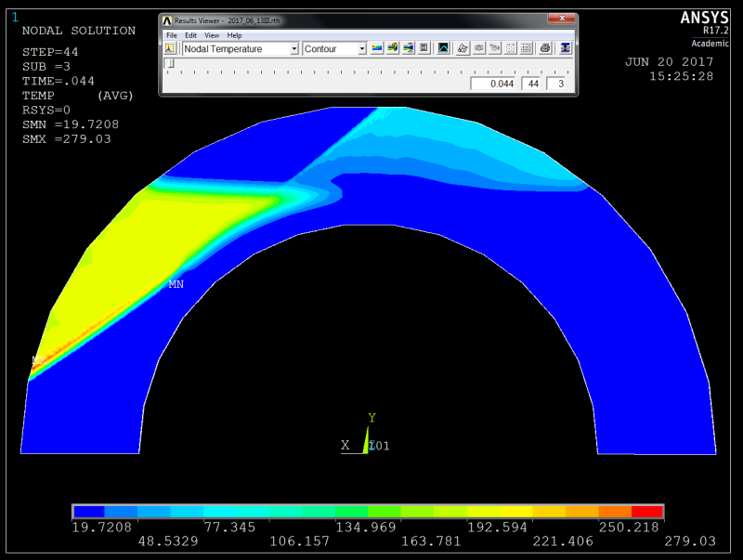Open the File menu in Results Viewer
This screenshot has width=743, height=560.
[172, 35]
